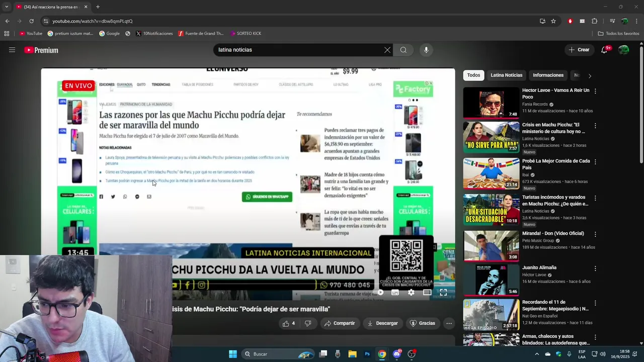The width and height of the screenshot is (644, 362).
Task: Enter full screen on the video
Action: pyautogui.click(x=443, y=292)
